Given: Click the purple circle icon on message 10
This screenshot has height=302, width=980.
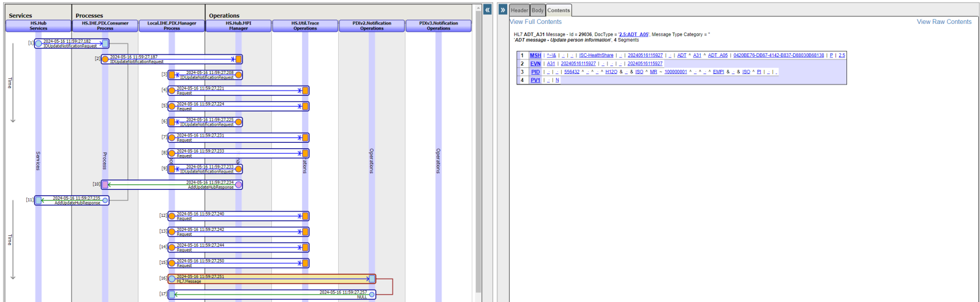Looking at the screenshot, I should point(238,184).
